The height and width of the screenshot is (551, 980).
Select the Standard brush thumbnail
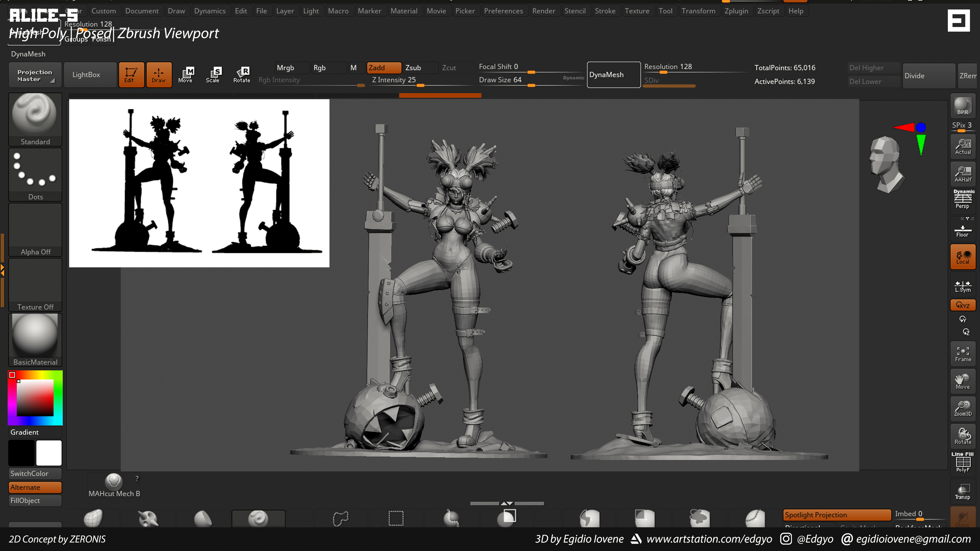(35, 119)
